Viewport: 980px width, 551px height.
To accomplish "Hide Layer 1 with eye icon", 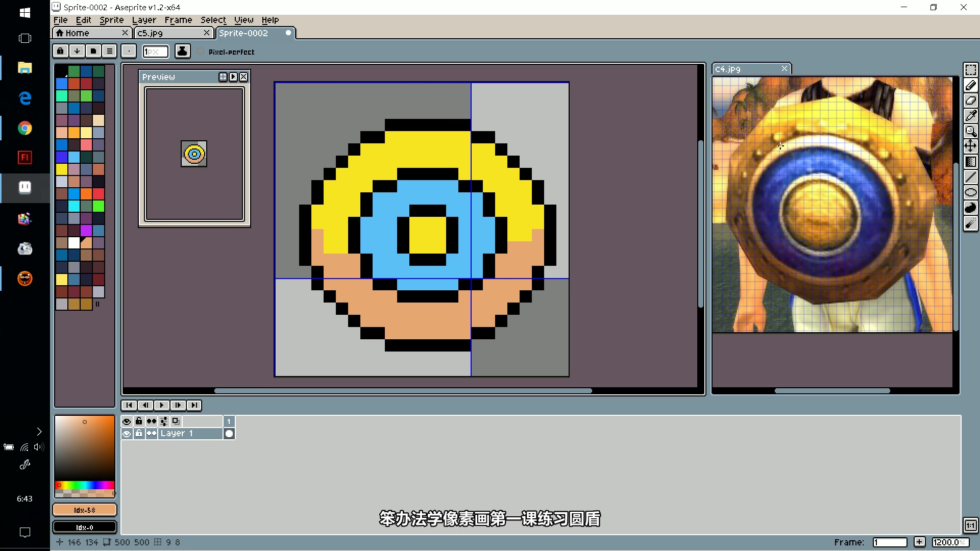I will tap(127, 434).
